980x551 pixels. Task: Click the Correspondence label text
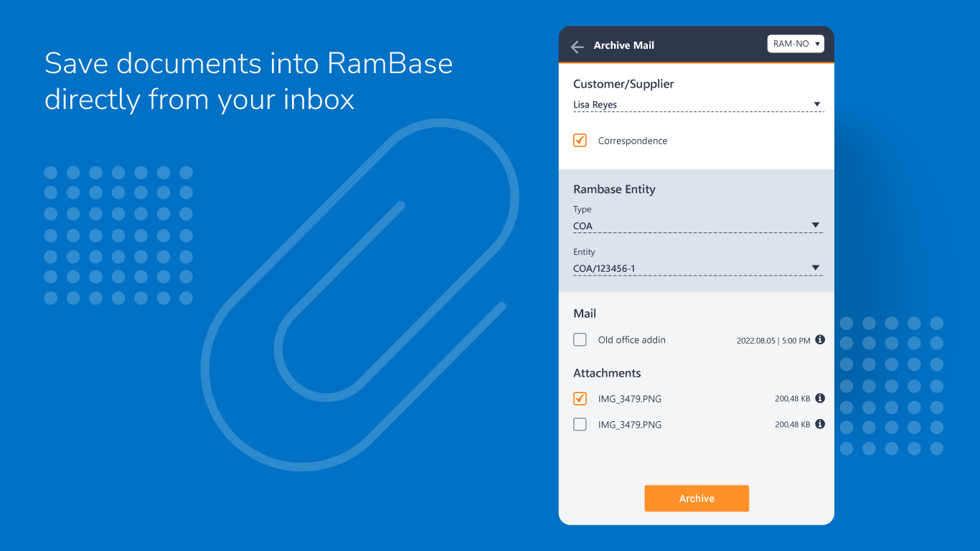(x=633, y=141)
